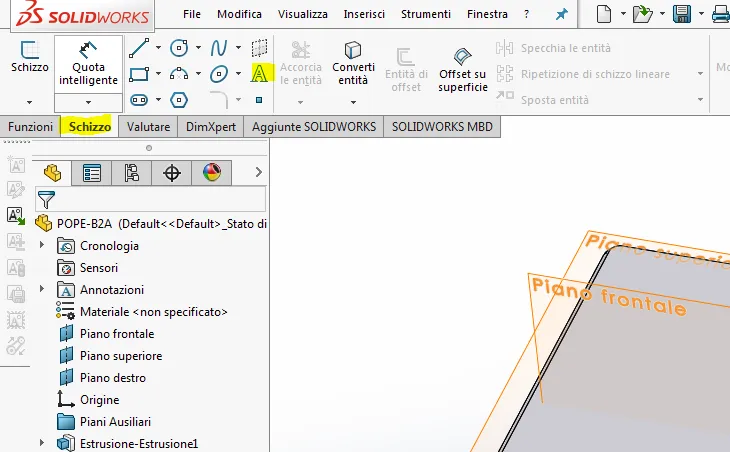Click the Open document icon

point(642,14)
